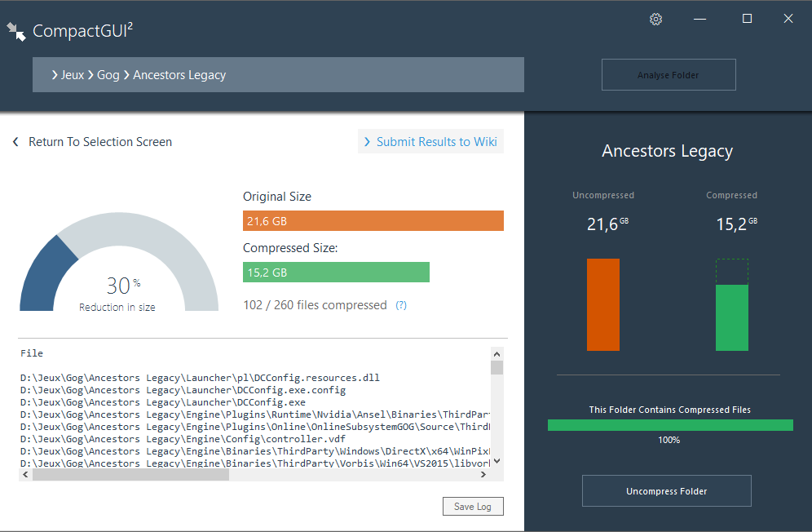Click Analyse Folder button
Viewport: 812px width, 532px height.
click(x=669, y=75)
